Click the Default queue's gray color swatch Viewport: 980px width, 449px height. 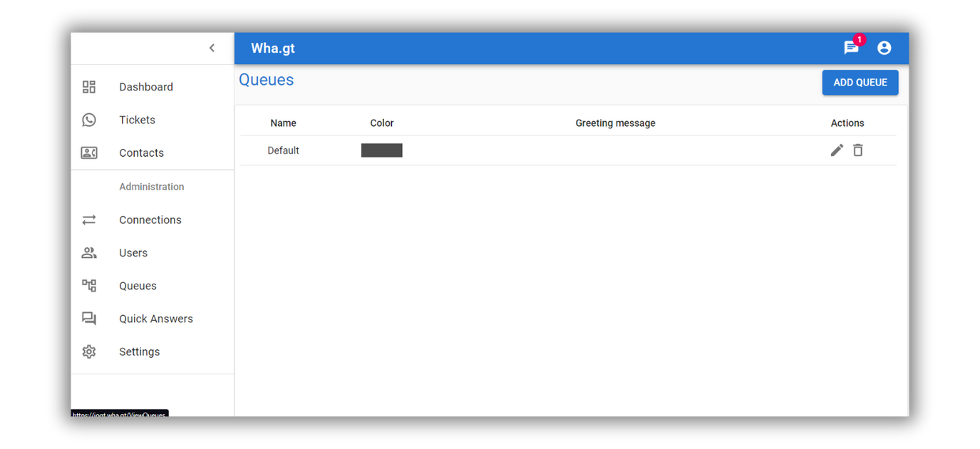click(381, 150)
